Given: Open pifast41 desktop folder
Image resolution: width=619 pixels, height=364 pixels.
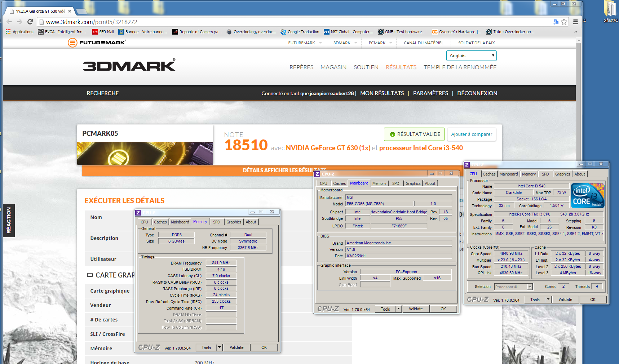Looking at the screenshot, I should [x=610, y=12].
